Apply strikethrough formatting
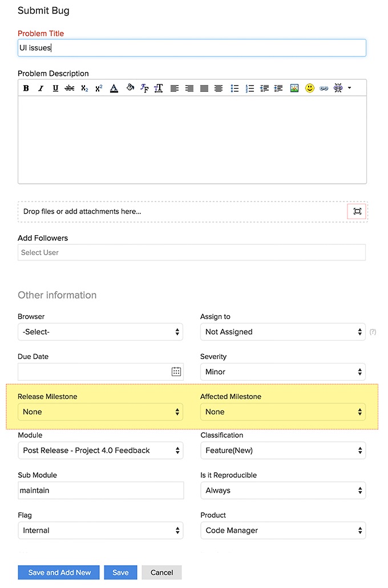 click(70, 88)
